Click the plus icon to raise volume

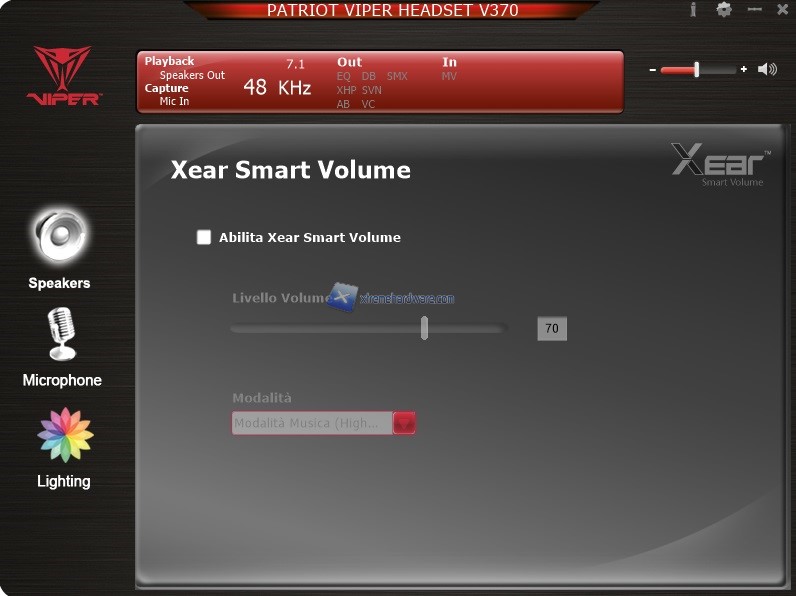pos(744,70)
